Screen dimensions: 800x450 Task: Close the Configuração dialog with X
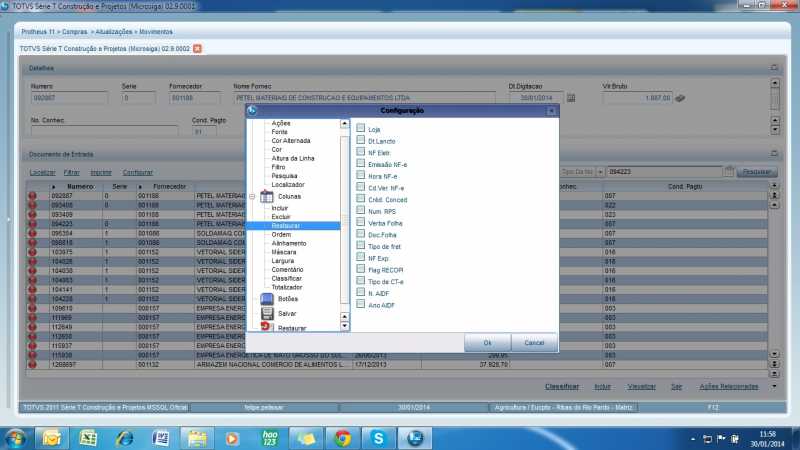tap(551, 111)
